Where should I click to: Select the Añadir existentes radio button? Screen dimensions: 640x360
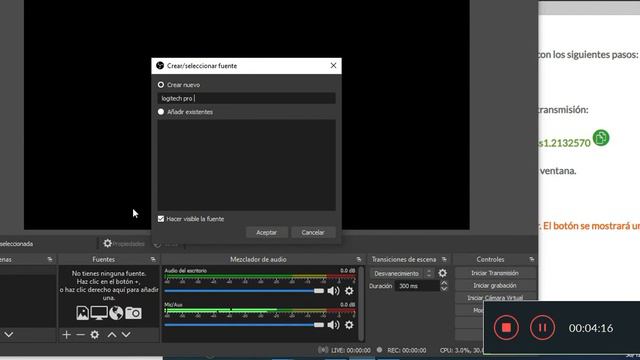click(161, 111)
